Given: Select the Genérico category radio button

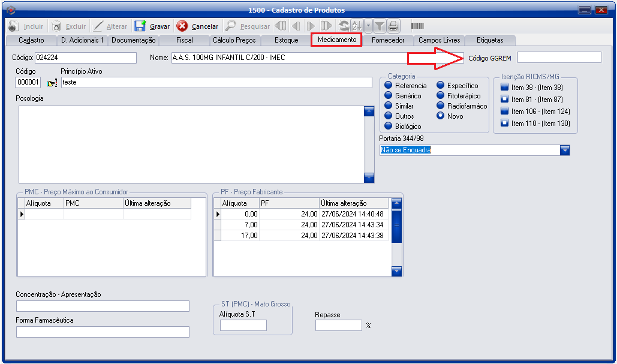Looking at the screenshot, I should click(x=388, y=96).
